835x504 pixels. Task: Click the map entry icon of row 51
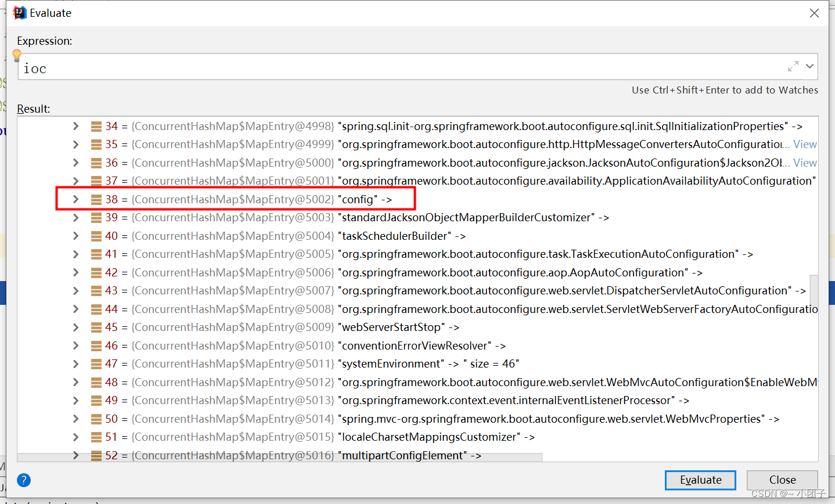pos(96,437)
